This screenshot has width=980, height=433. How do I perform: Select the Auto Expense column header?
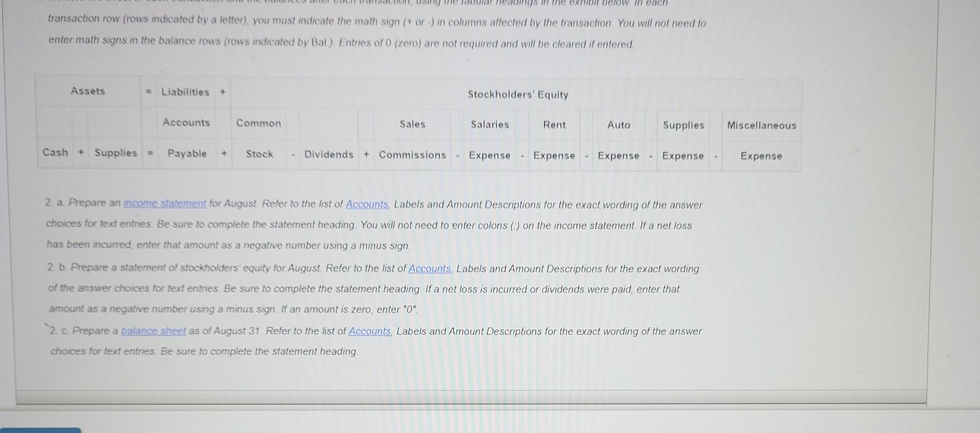coord(619,140)
